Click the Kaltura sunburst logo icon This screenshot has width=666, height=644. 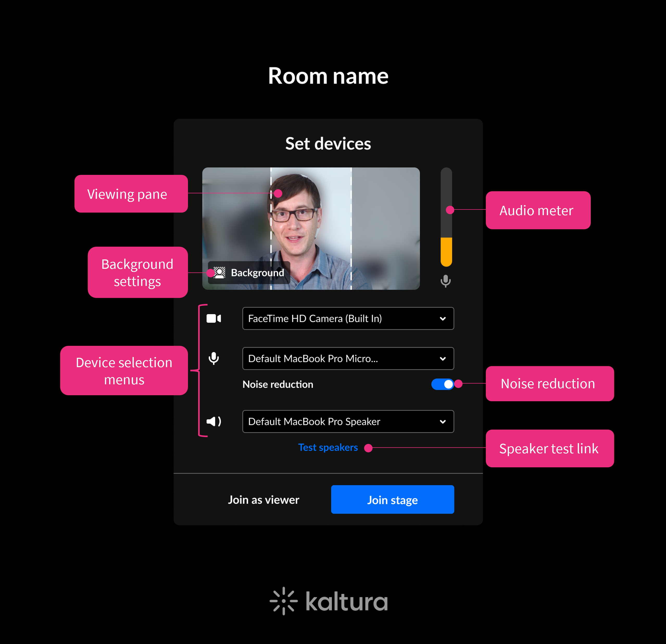click(283, 601)
